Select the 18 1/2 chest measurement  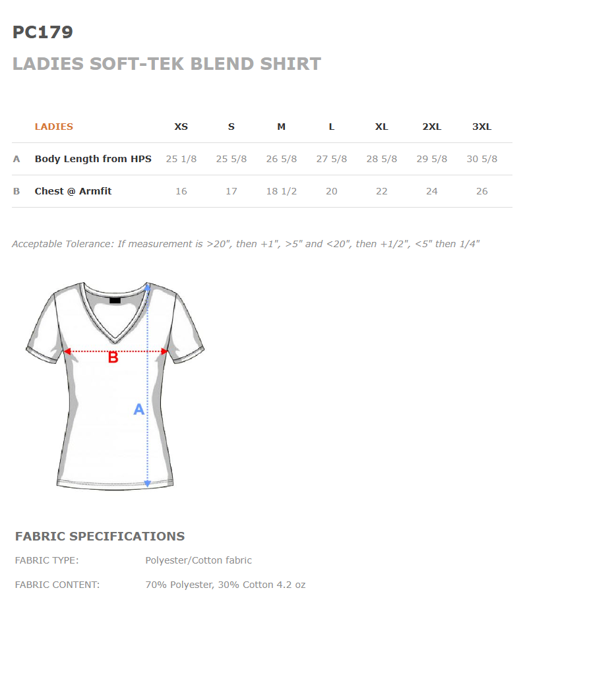coord(281,191)
